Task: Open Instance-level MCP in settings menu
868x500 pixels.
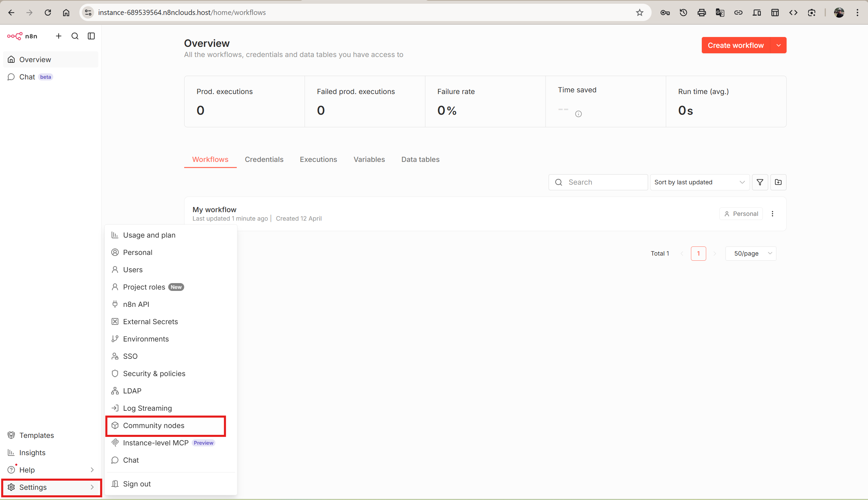Action: (x=171, y=443)
